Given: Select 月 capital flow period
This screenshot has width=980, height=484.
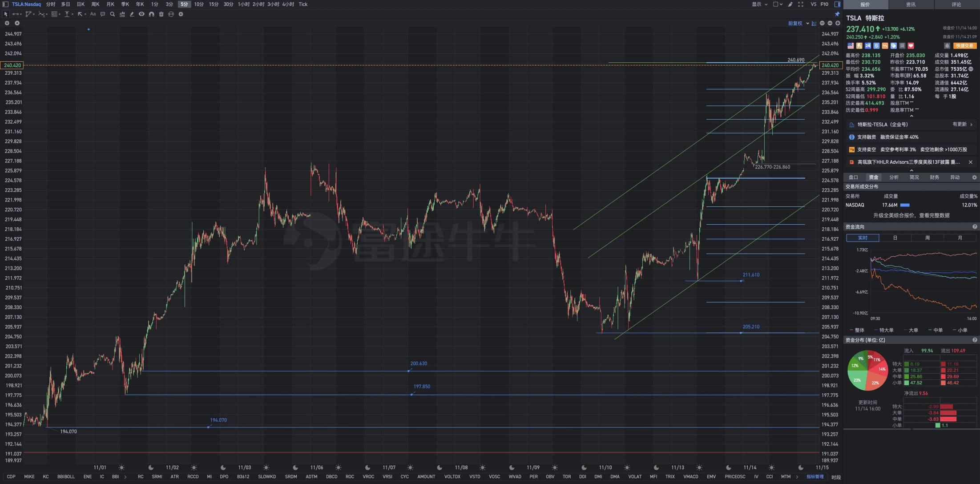Looking at the screenshot, I should click(960, 238).
